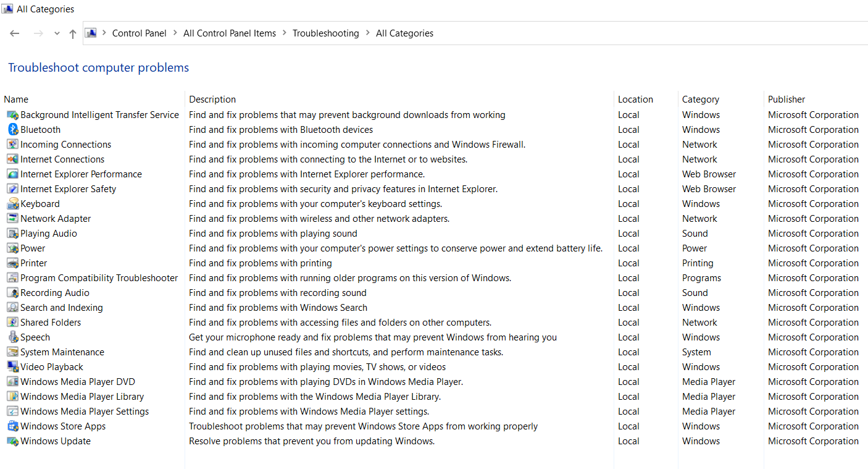The width and height of the screenshot is (868, 469).
Task: Open the Network Adapter troubleshooter
Action: coord(56,219)
